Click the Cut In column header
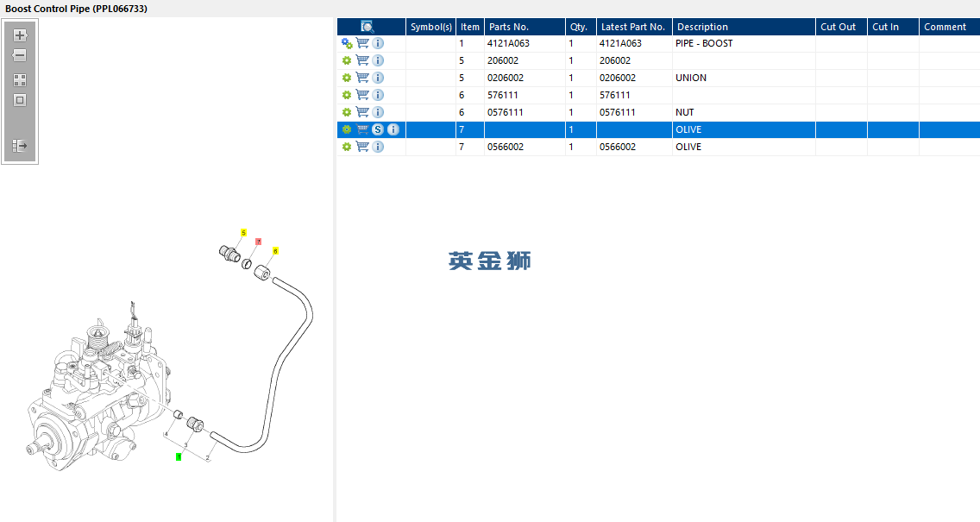 893,27
